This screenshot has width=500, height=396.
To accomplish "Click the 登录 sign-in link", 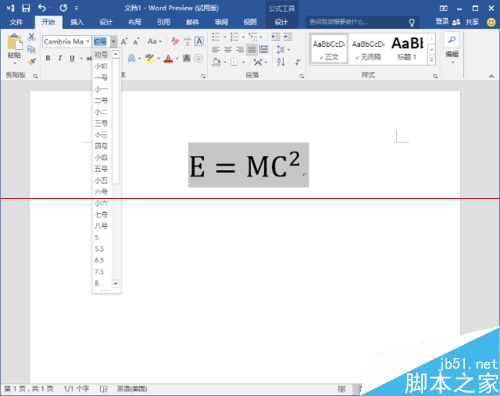I will [442, 22].
